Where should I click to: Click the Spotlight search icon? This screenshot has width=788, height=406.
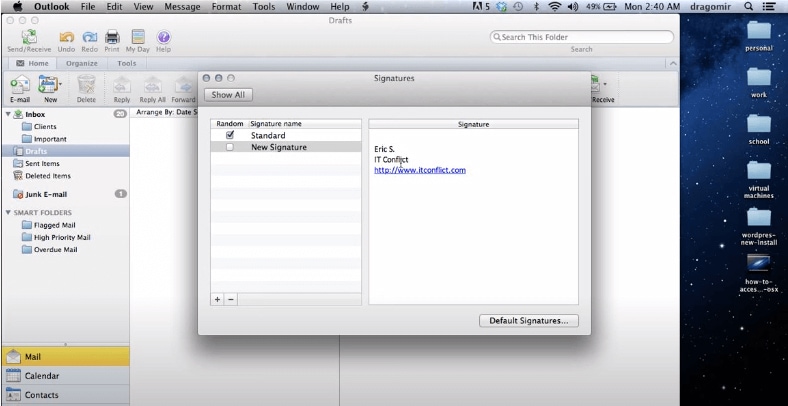(x=748, y=7)
